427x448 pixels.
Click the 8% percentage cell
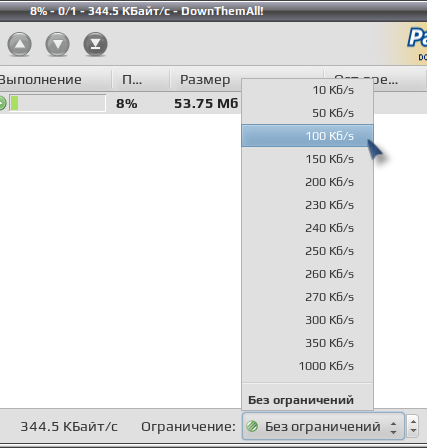click(126, 104)
